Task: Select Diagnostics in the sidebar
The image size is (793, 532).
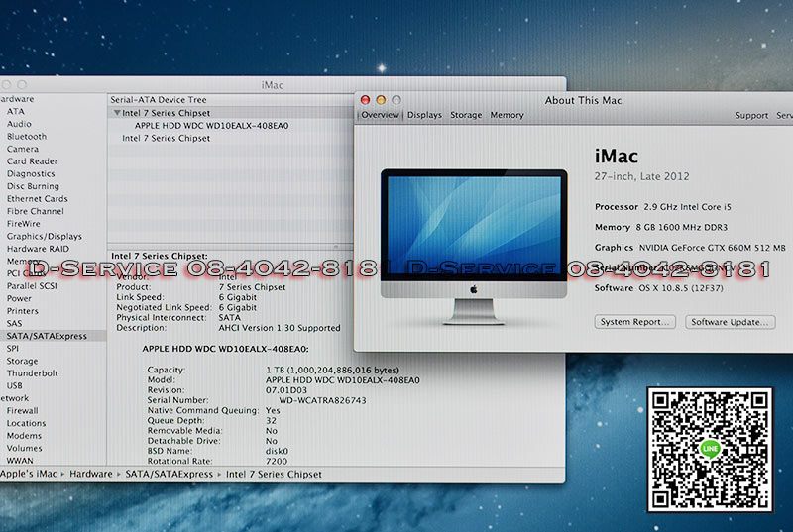Action: click(x=31, y=173)
